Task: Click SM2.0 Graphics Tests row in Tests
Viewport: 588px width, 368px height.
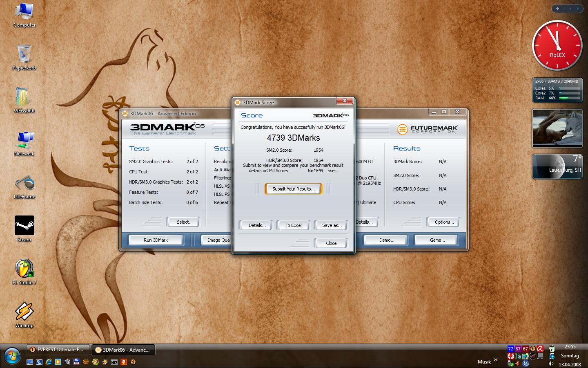Action: 163,162
